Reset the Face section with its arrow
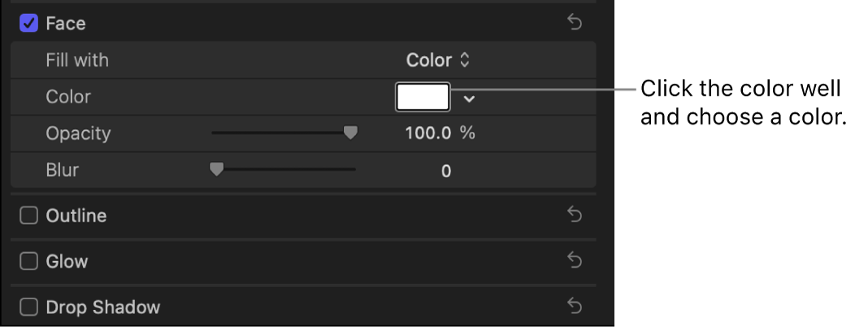868x327 pixels. (x=575, y=24)
